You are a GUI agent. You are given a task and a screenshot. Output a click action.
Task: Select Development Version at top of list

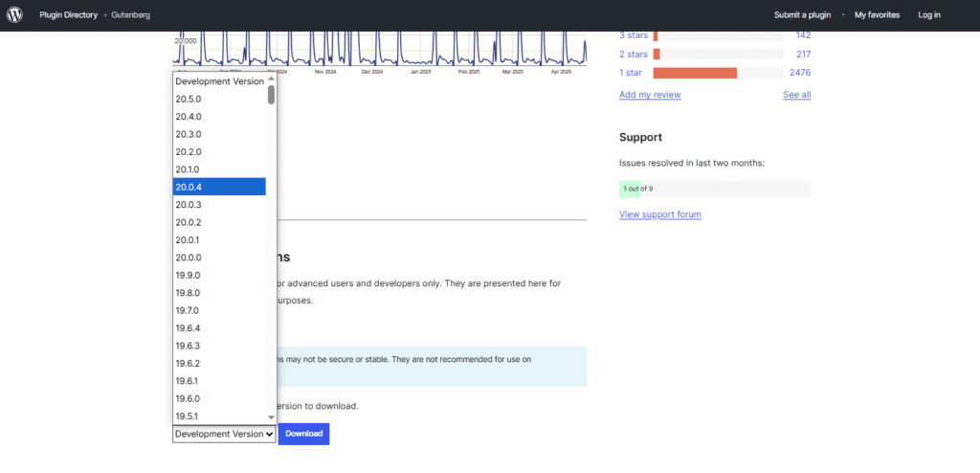pos(219,81)
